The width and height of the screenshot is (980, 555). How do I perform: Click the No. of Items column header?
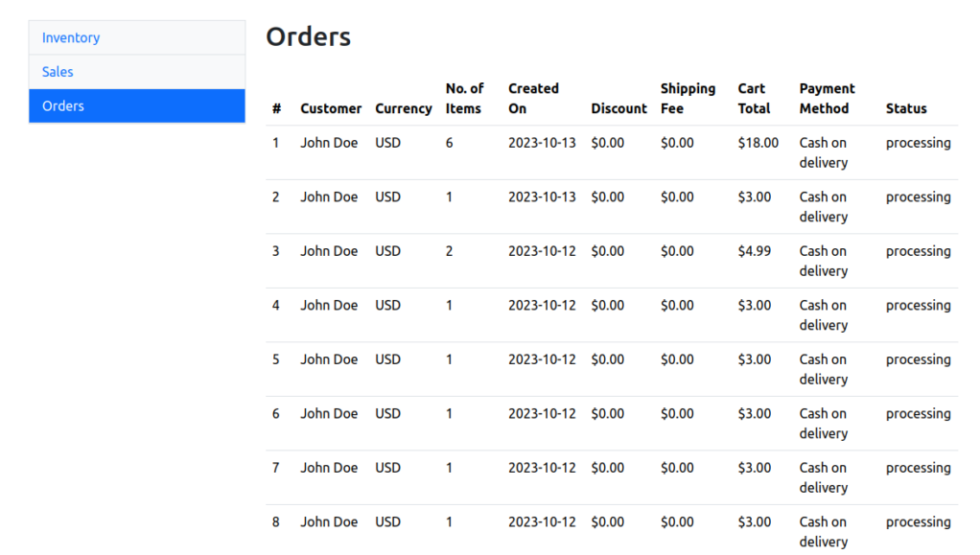click(x=464, y=99)
